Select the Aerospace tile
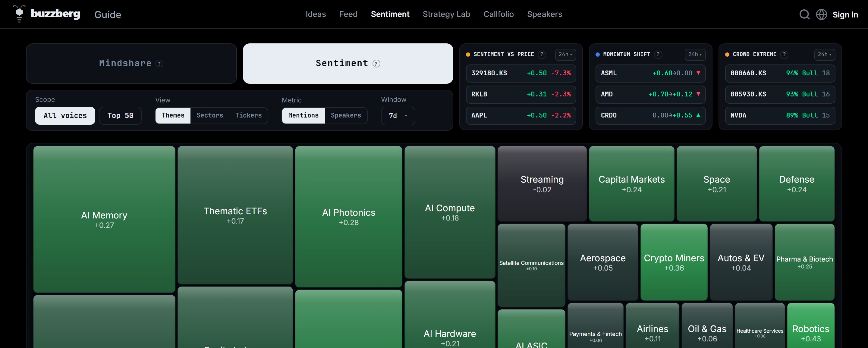This screenshot has height=348, width=868. pos(603,262)
